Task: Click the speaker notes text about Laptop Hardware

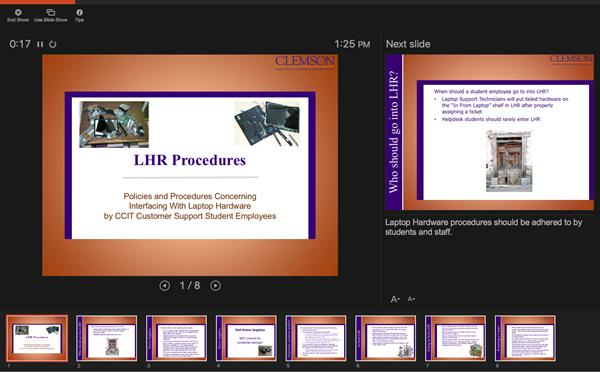Action: click(484, 227)
